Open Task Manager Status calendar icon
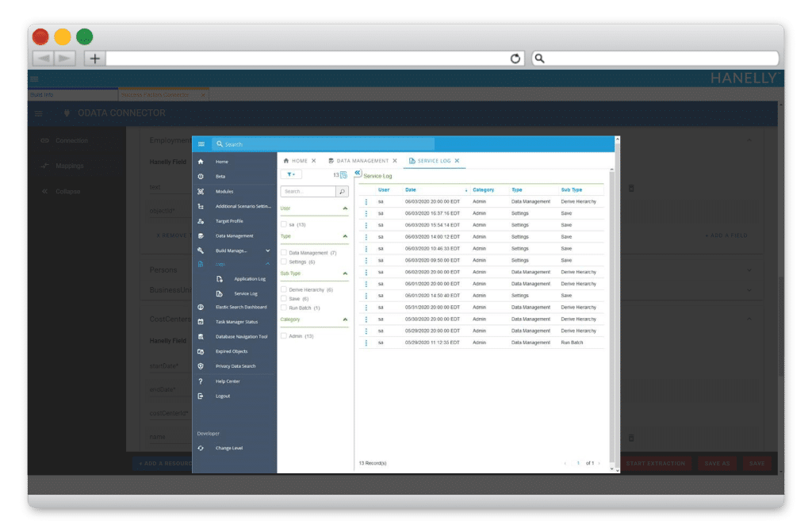Screen dimensions: 812x528 (x=201, y=322)
